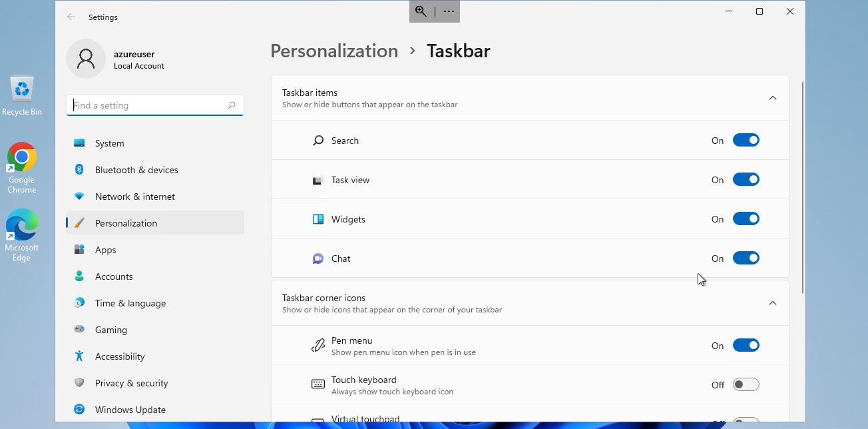868x429 pixels.
Task: Open System settings category
Action: coord(155,143)
